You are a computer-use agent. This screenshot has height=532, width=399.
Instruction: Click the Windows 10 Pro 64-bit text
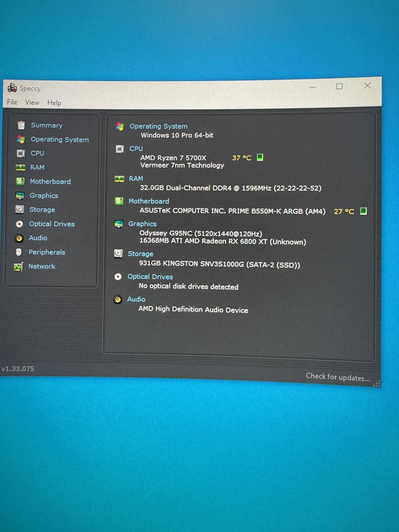click(x=177, y=135)
